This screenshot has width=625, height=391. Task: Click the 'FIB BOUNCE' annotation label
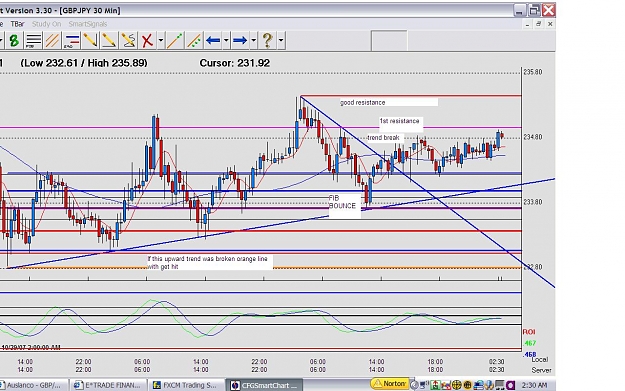342,202
